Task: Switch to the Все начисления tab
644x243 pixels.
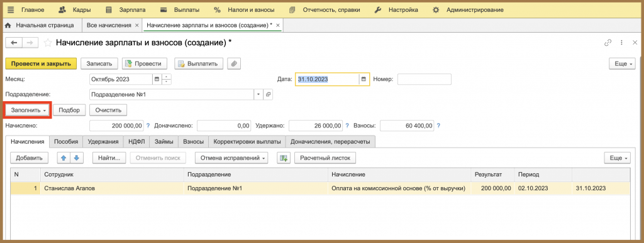Action: click(x=108, y=25)
